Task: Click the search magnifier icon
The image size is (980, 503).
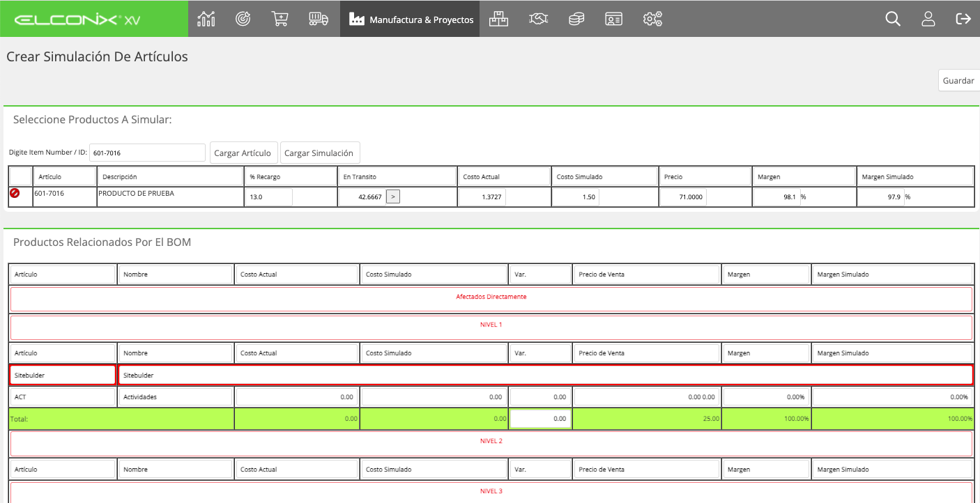Action: [x=893, y=19]
